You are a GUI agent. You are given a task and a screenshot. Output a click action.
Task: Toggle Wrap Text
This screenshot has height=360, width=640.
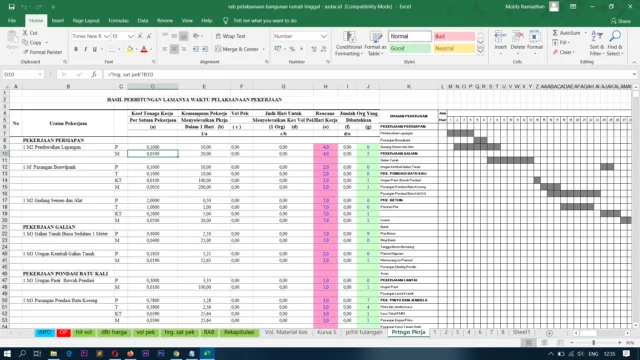click(231, 36)
